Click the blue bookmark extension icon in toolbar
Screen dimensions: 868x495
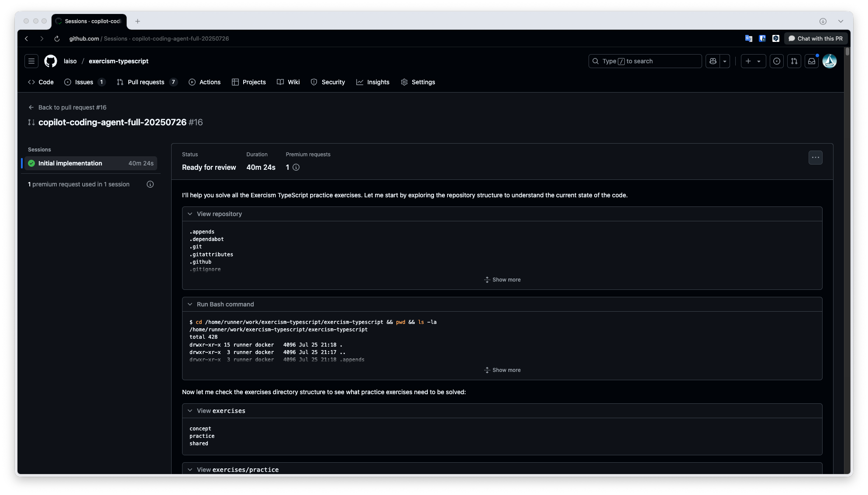pos(762,38)
